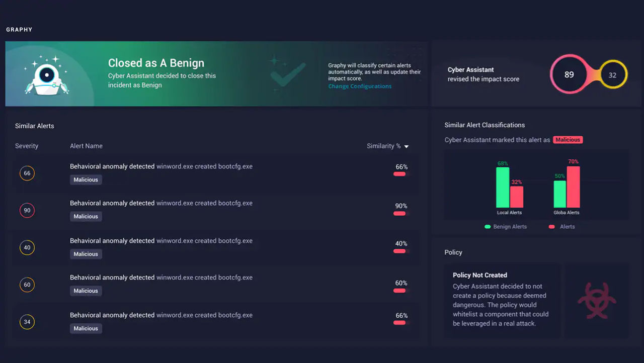Click the large checkmark icon in banner

[287, 75]
